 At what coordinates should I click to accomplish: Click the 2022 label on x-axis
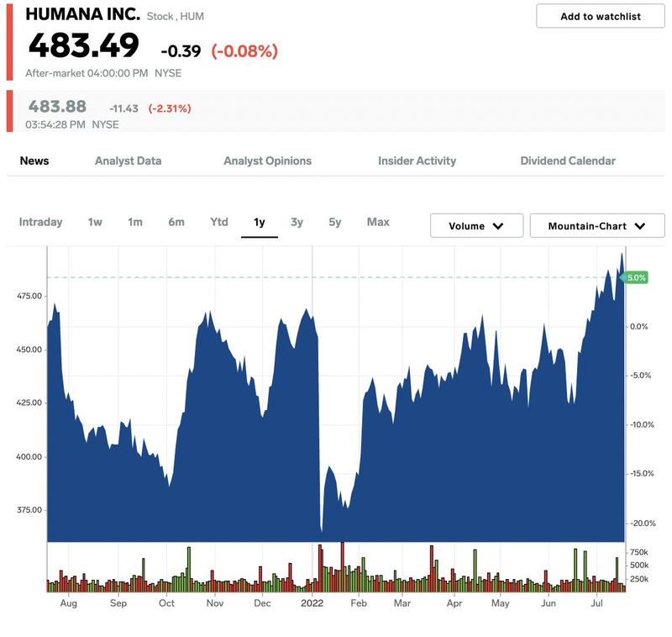pyautogui.click(x=312, y=603)
